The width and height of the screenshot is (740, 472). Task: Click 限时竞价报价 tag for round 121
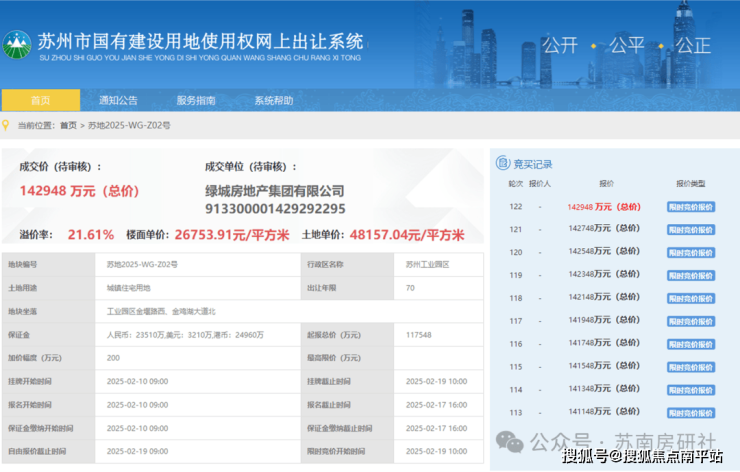click(x=691, y=229)
